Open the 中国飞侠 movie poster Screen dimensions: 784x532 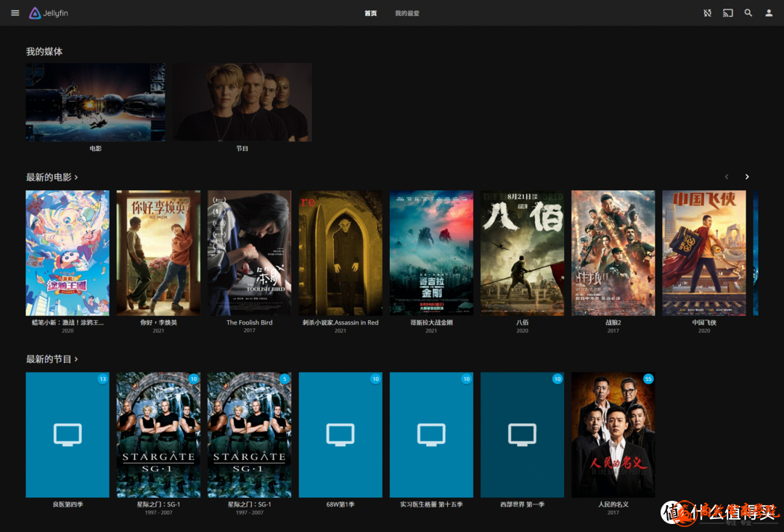(704, 253)
